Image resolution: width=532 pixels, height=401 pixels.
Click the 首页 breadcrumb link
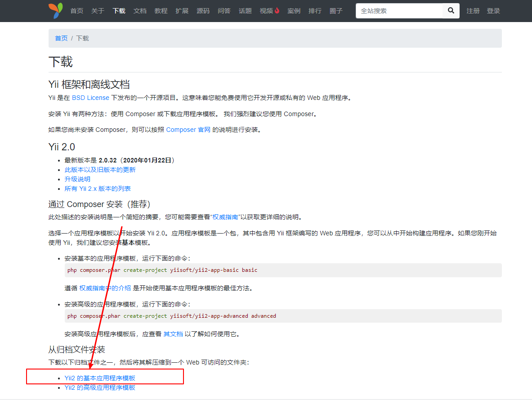click(62, 38)
